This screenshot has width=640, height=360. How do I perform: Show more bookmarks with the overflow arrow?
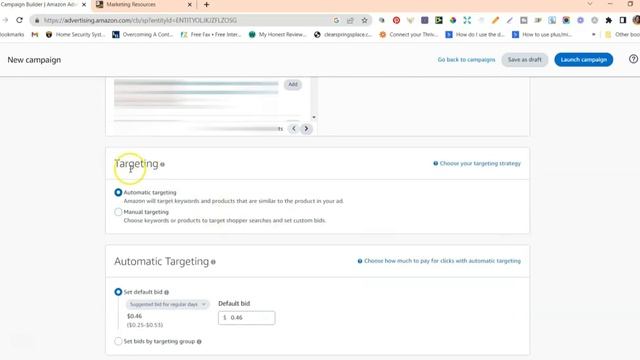[593, 35]
